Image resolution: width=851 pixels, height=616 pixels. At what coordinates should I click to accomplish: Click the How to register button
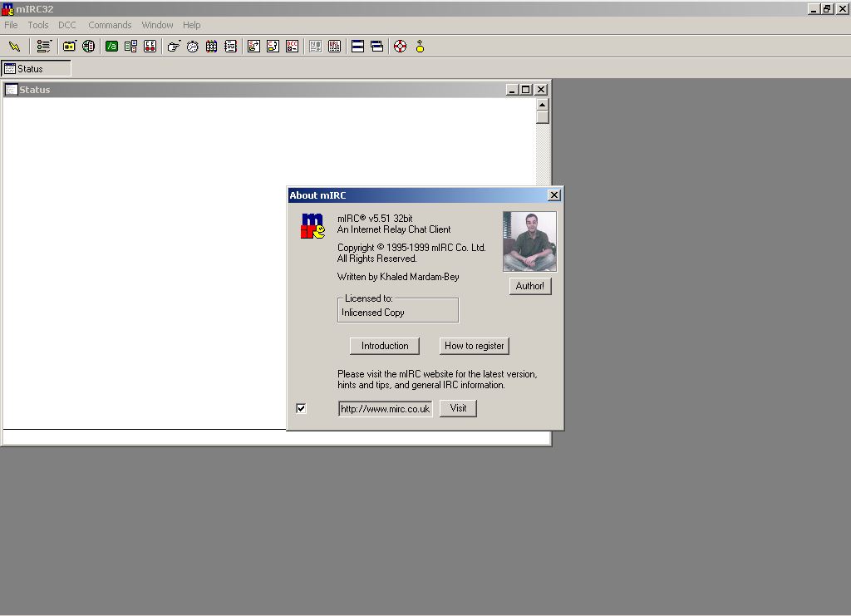point(475,346)
